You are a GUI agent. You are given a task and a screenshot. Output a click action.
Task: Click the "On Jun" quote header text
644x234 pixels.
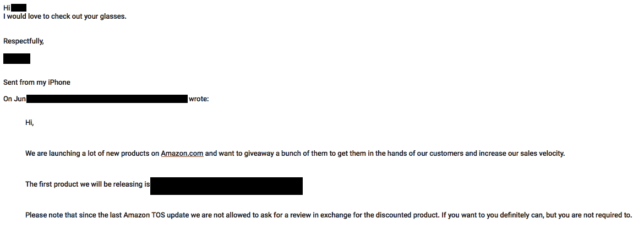[15, 99]
